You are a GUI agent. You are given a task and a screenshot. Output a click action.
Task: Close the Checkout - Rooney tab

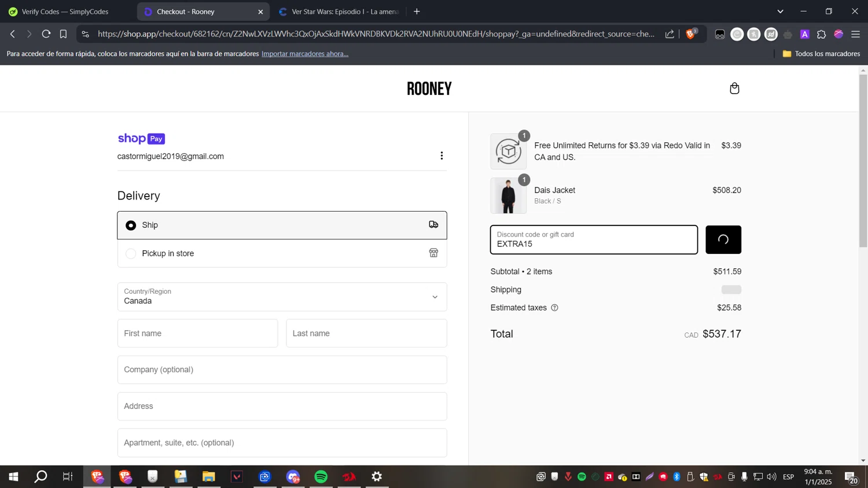click(x=260, y=12)
